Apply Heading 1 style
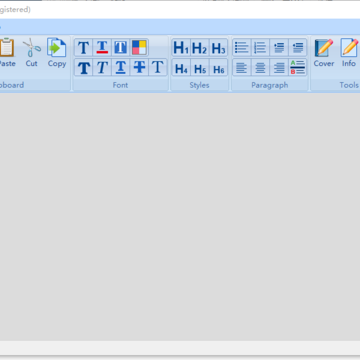The width and height of the screenshot is (360, 360). coord(181,48)
